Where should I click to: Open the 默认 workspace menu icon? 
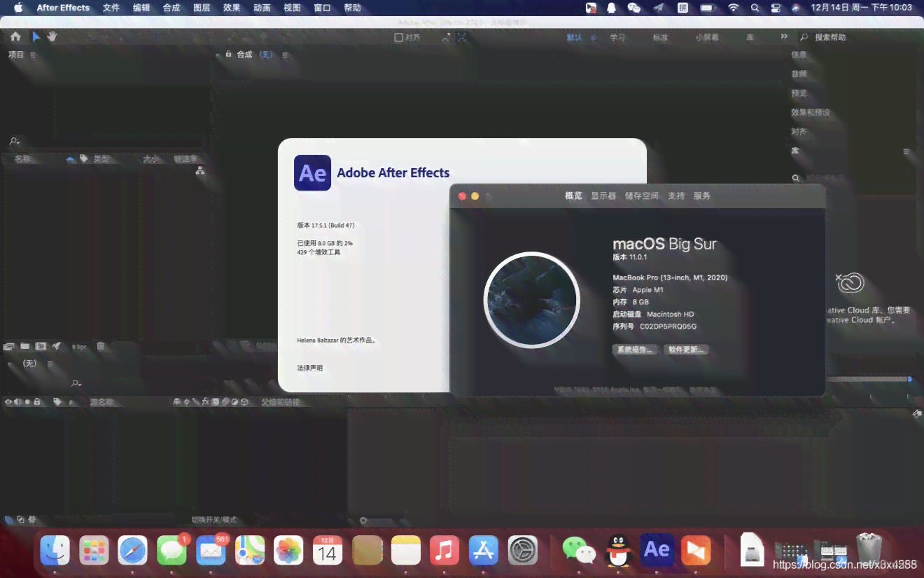coord(593,37)
